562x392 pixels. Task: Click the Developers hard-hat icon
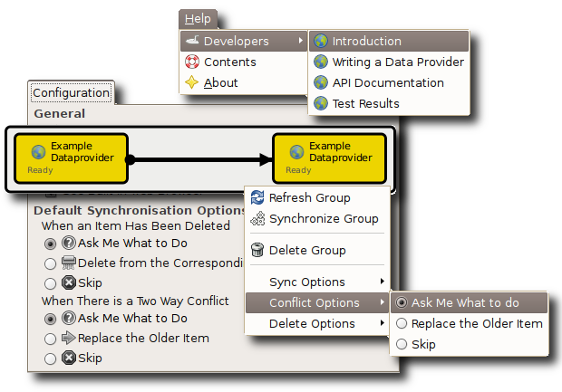click(x=192, y=40)
